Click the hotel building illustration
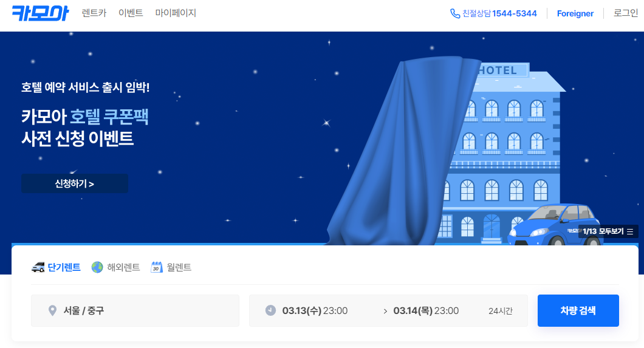The width and height of the screenshot is (644, 348). click(x=502, y=154)
